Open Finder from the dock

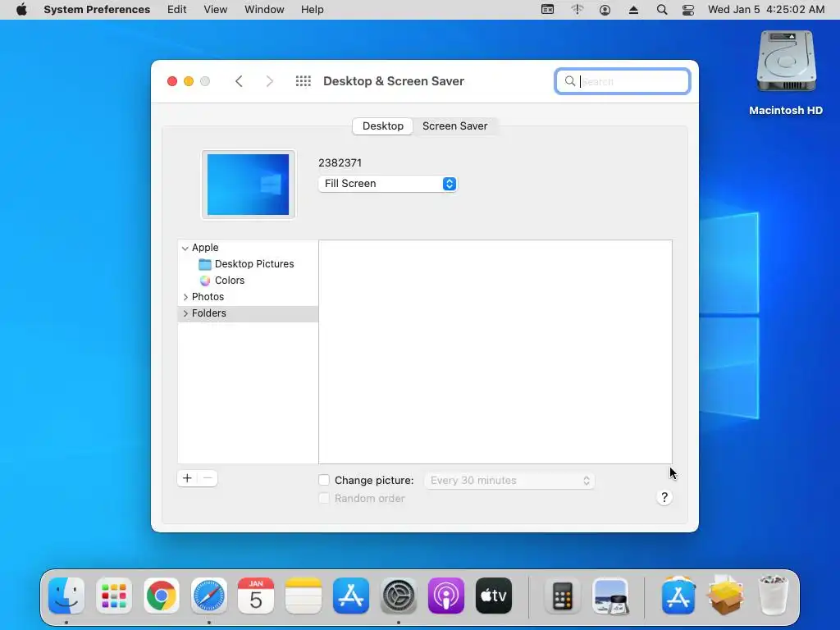[66, 596]
